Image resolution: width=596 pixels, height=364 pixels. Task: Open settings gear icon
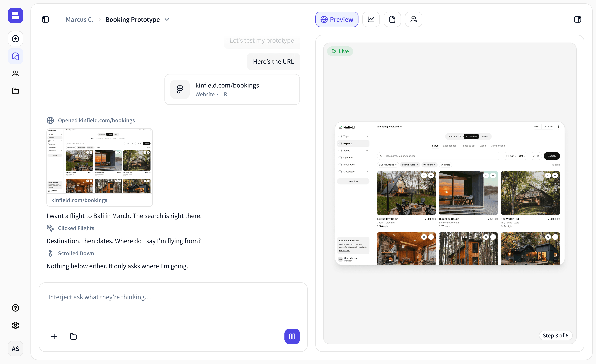(x=15, y=325)
